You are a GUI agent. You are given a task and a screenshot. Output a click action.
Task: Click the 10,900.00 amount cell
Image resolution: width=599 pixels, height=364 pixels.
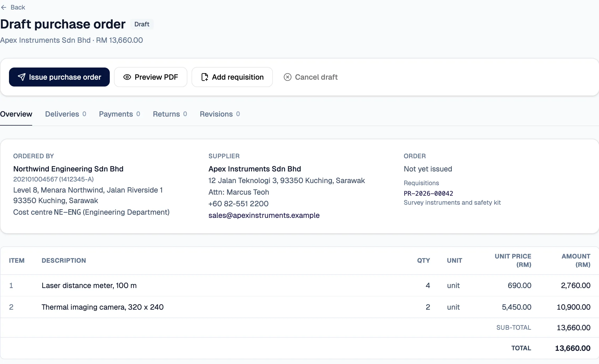click(573, 307)
